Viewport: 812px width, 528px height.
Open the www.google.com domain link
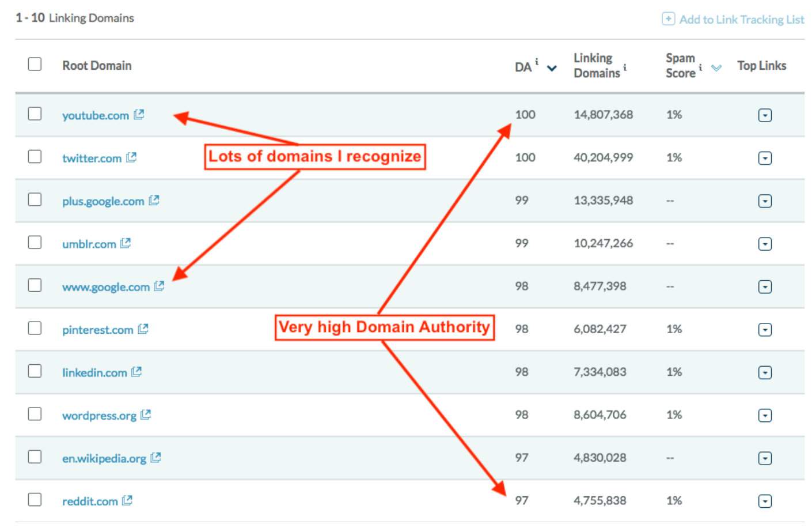click(x=106, y=287)
